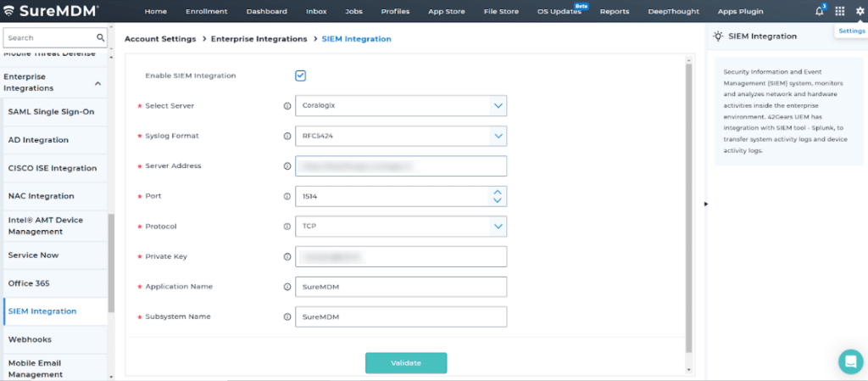Open the Dashboard menu item
Screen dimensions: 868x381
[x=267, y=11]
